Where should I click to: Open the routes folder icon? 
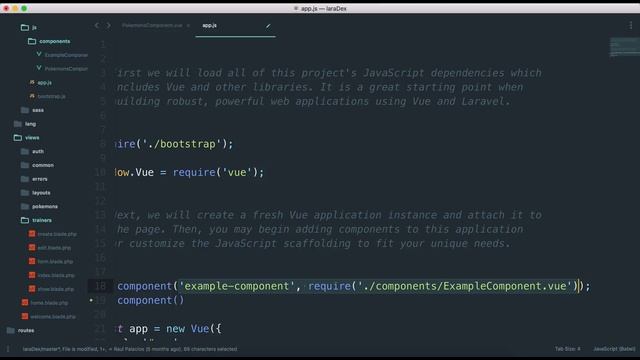11,330
